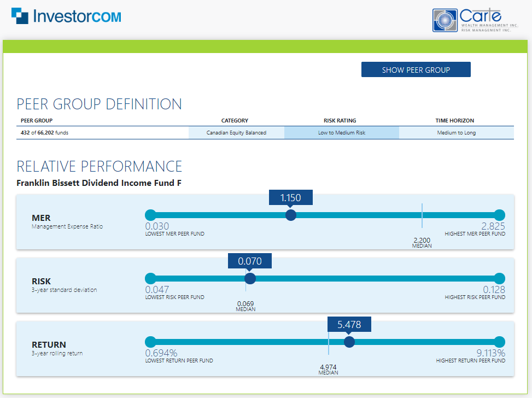Click the 5.478 return value tooltip
532x398 pixels.
pyautogui.click(x=349, y=324)
